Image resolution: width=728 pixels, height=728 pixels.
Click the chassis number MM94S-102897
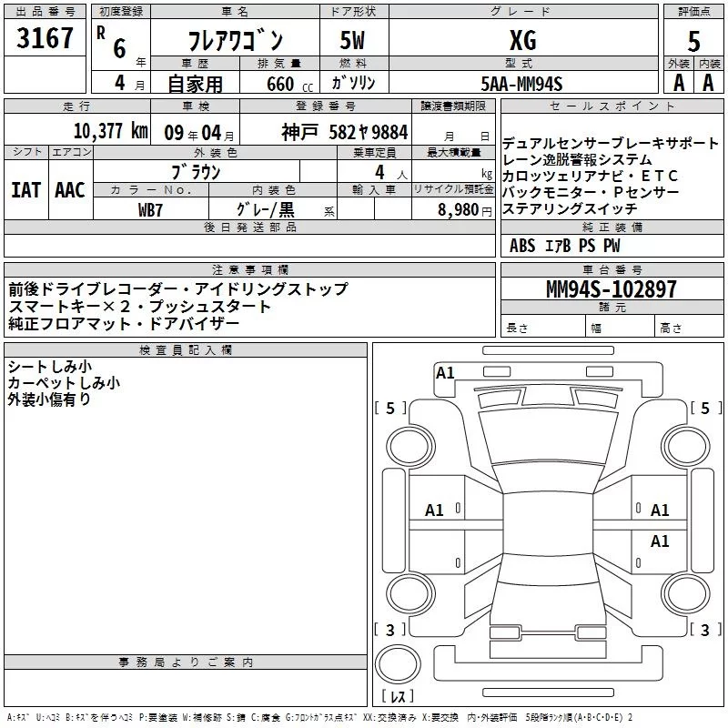click(612, 288)
